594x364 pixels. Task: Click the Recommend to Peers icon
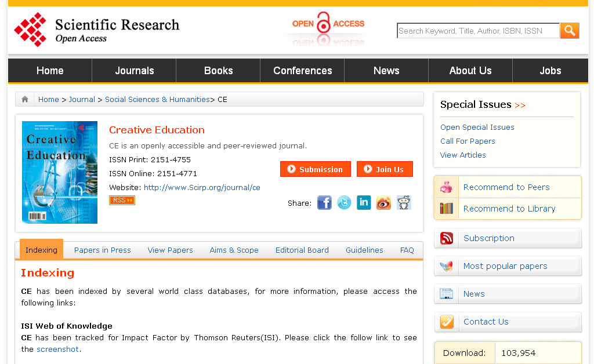446,187
